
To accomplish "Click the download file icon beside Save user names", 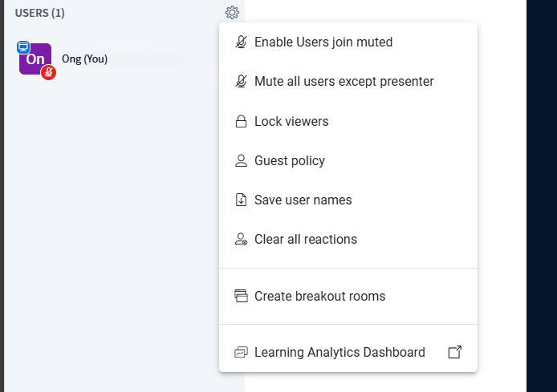I will click(x=240, y=200).
